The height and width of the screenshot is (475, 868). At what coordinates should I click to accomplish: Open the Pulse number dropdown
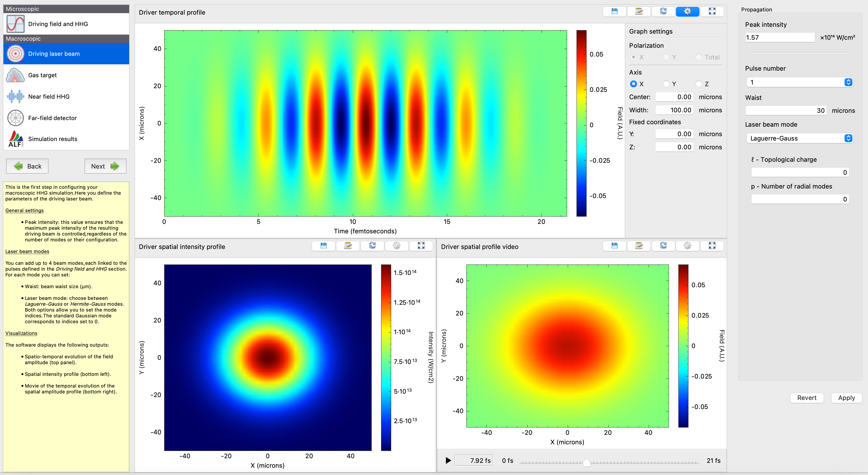tap(800, 82)
